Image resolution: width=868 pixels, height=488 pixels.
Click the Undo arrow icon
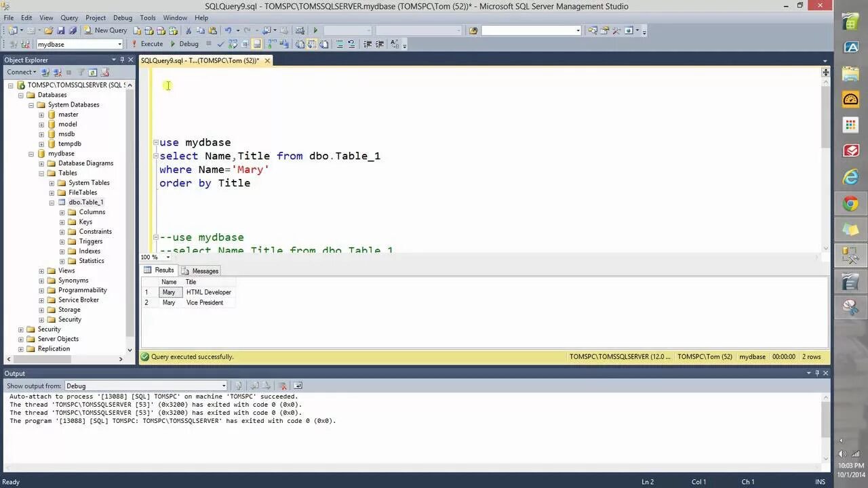point(229,30)
